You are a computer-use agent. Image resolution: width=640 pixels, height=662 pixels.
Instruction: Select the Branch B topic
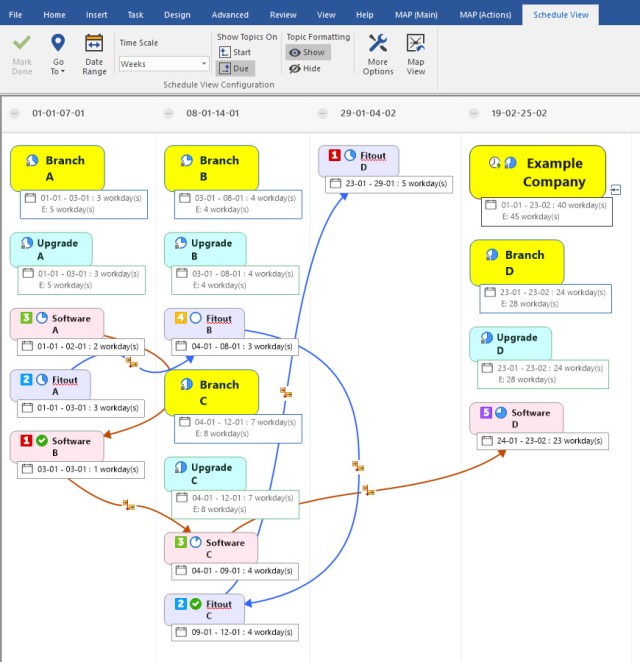click(211, 168)
